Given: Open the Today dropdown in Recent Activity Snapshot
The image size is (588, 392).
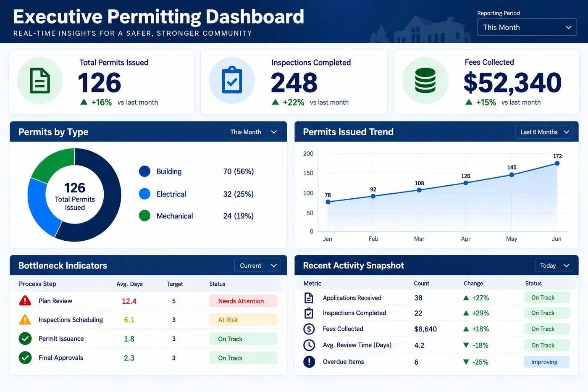Looking at the screenshot, I should pos(554,266).
